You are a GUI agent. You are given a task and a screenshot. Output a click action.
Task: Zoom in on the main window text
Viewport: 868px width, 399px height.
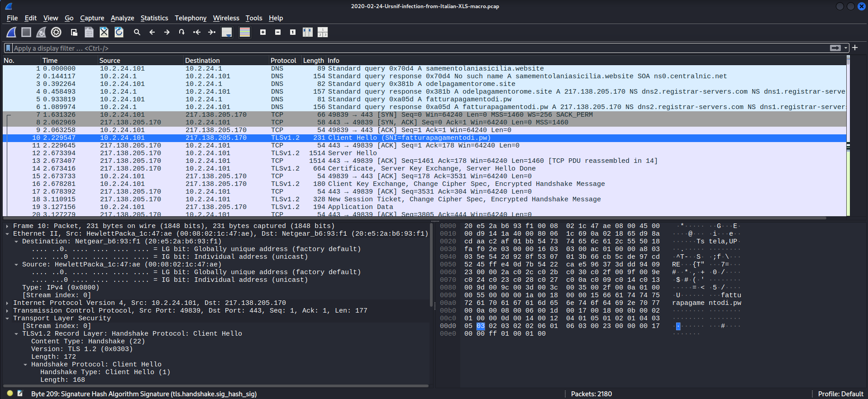[263, 32]
